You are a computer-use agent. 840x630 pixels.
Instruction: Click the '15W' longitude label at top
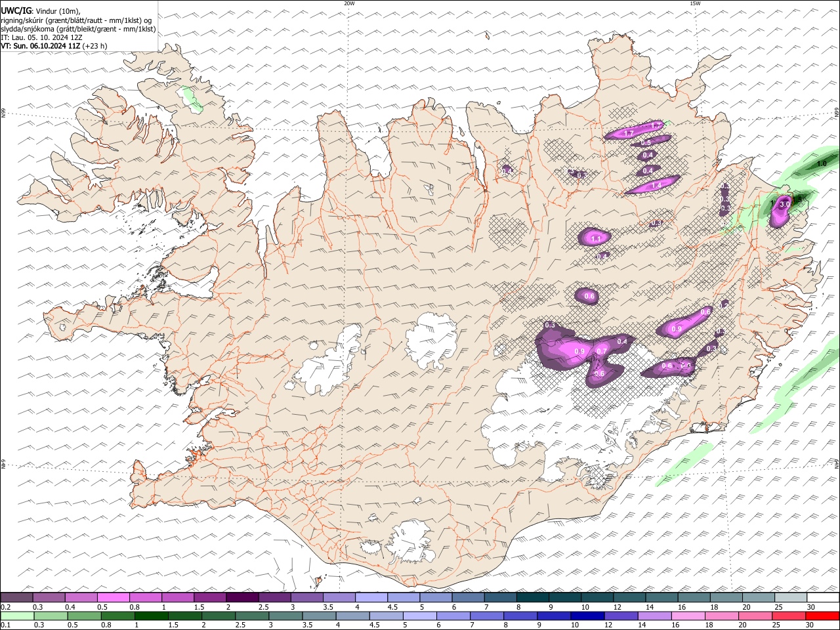[695, 3]
